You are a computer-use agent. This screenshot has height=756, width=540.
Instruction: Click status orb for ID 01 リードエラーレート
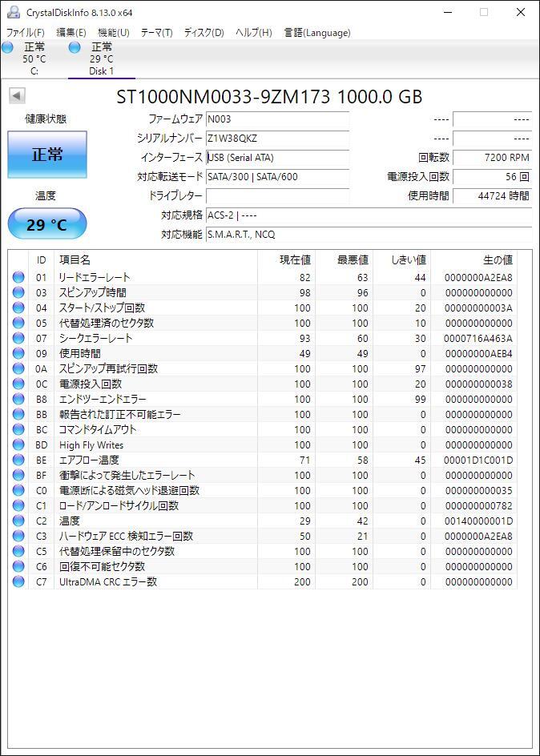[x=18, y=277]
